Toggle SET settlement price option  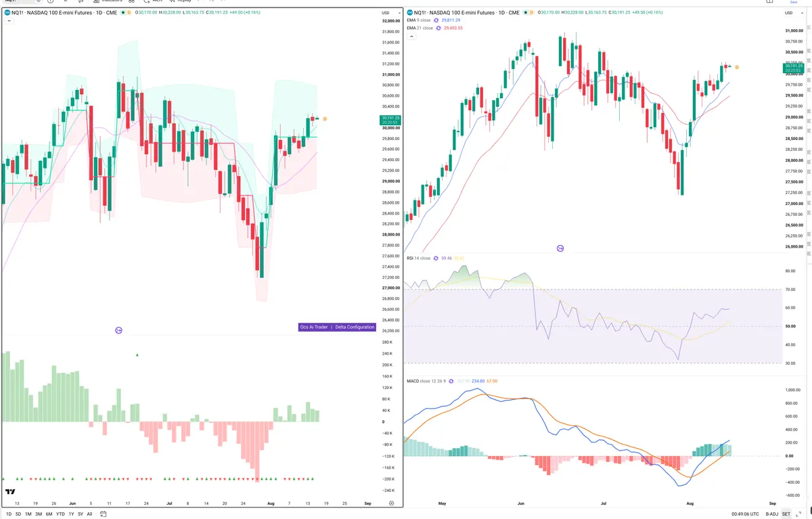tap(786, 514)
